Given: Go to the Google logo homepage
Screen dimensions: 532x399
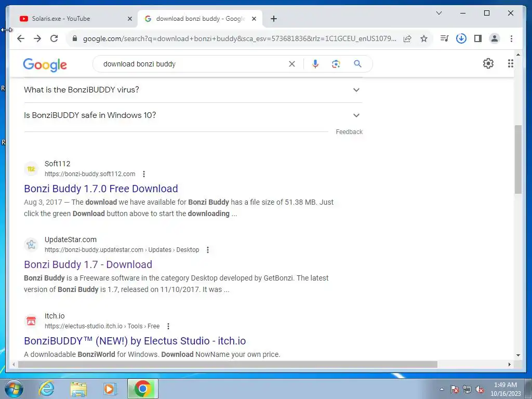Looking at the screenshot, I should coord(45,64).
